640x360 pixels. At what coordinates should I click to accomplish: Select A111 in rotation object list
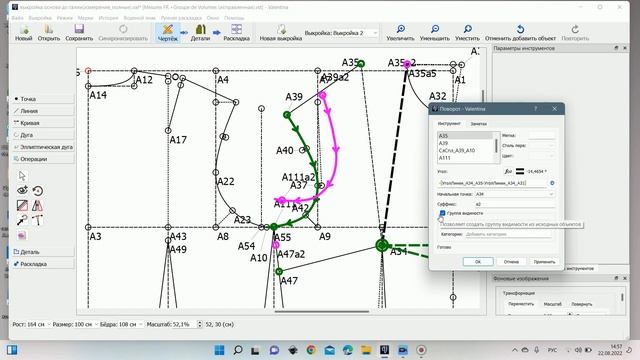tap(465, 158)
